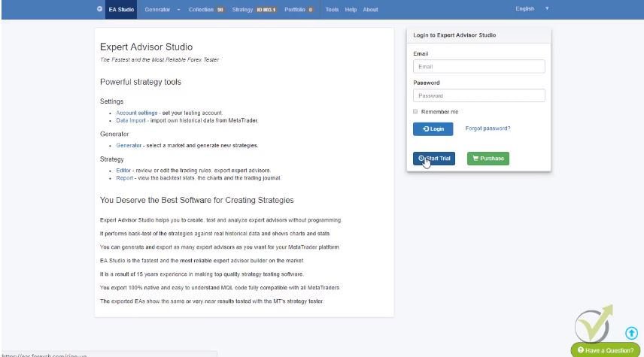This screenshot has height=357, width=644.
Task: Click into the Email input field
Action: pos(478,67)
